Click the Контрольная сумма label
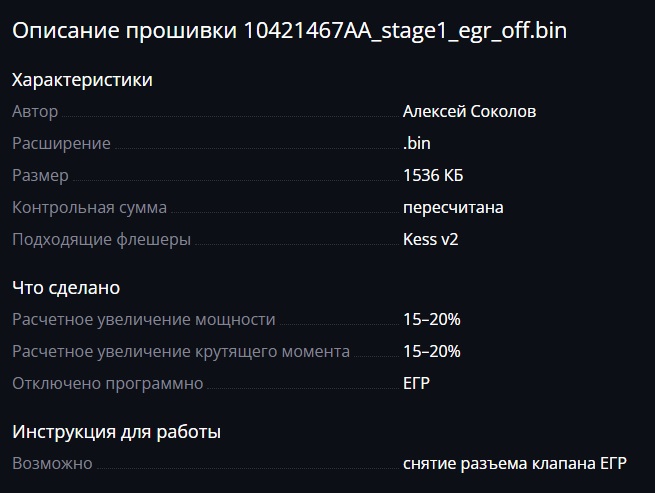 tap(89, 208)
